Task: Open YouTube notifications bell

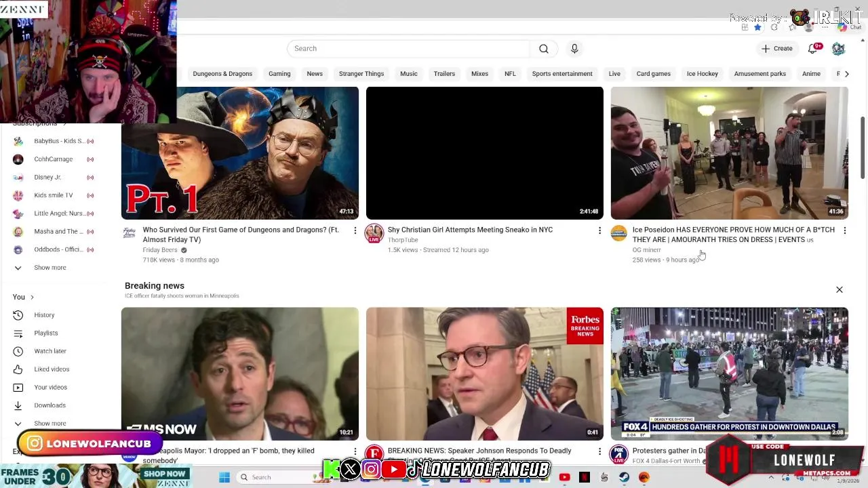Action: (x=814, y=48)
